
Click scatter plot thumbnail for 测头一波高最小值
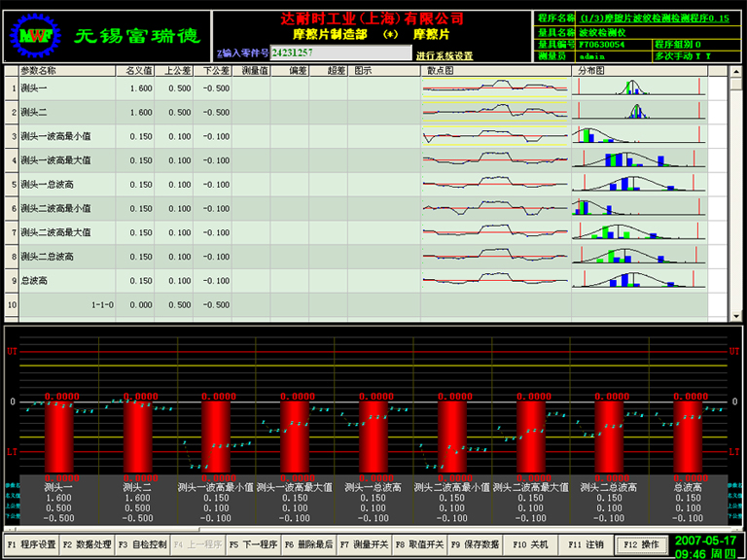[x=496, y=136]
